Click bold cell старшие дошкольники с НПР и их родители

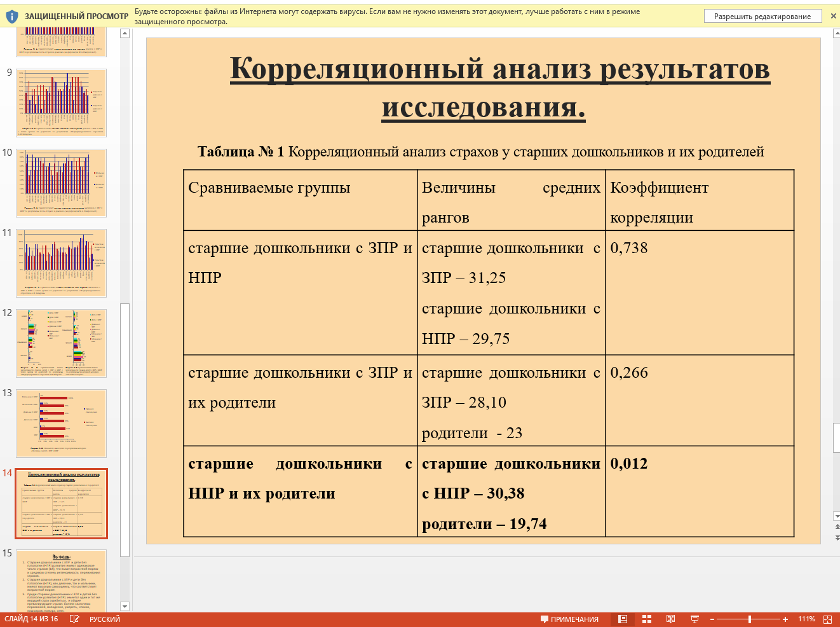(301, 491)
